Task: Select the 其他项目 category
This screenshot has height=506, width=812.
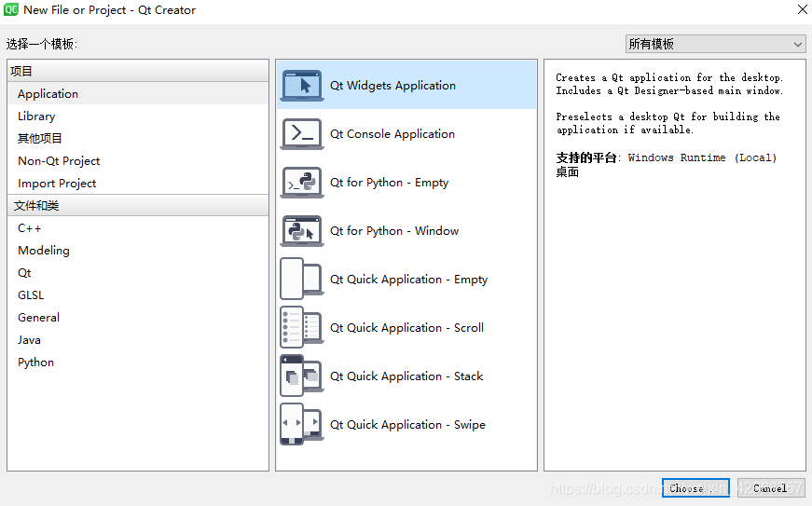Action: tap(138, 138)
